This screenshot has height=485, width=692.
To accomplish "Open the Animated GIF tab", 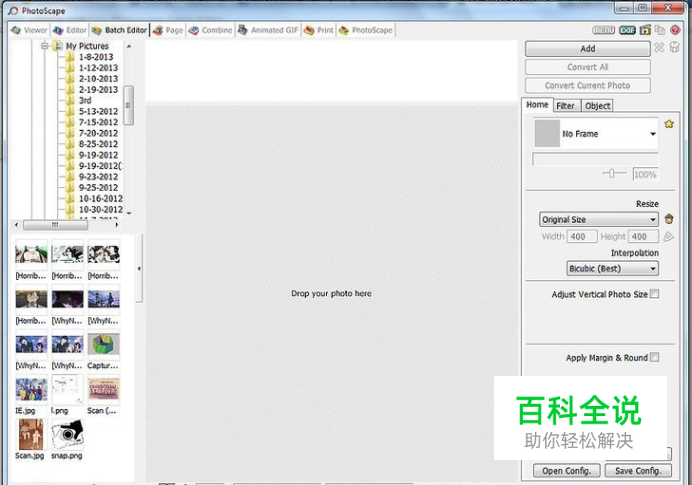I will pos(268,30).
